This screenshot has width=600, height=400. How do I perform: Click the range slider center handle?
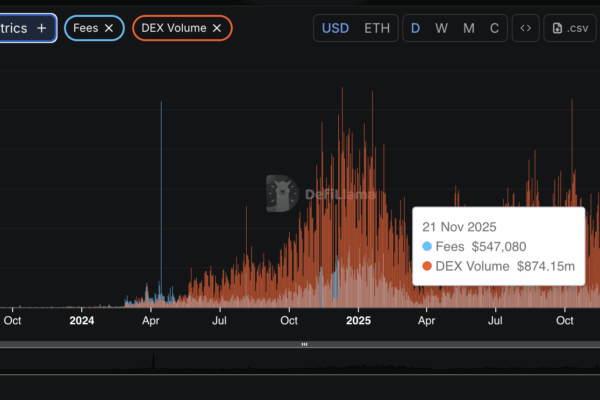pos(304,344)
